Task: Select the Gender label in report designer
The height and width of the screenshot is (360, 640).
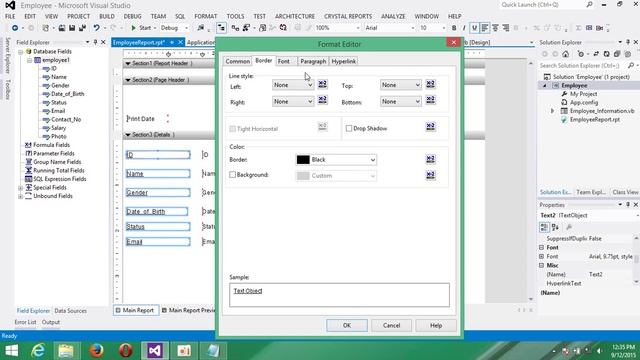Action: pos(158,192)
